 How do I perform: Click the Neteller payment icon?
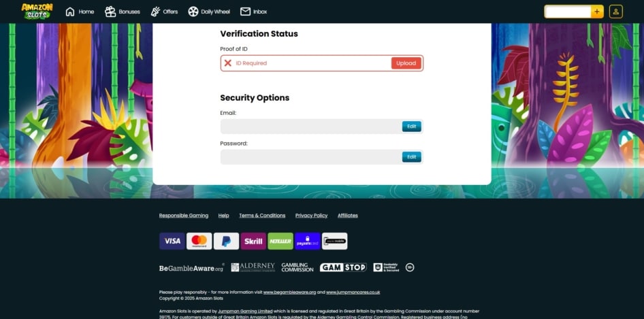tap(280, 241)
